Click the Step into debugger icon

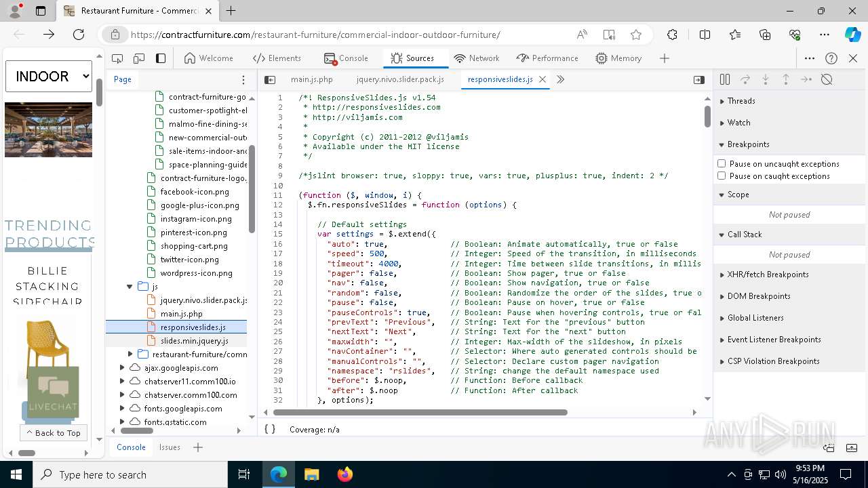click(766, 79)
